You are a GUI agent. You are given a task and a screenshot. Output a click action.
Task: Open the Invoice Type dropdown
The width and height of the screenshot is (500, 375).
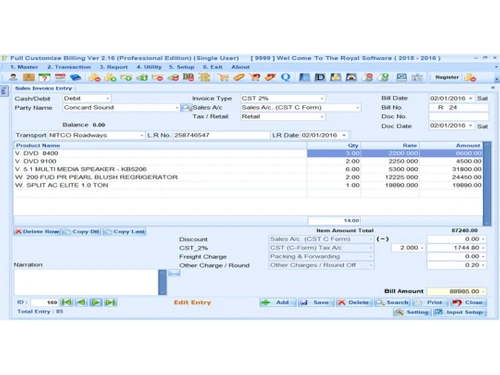pyautogui.click(x=322, y=99)
